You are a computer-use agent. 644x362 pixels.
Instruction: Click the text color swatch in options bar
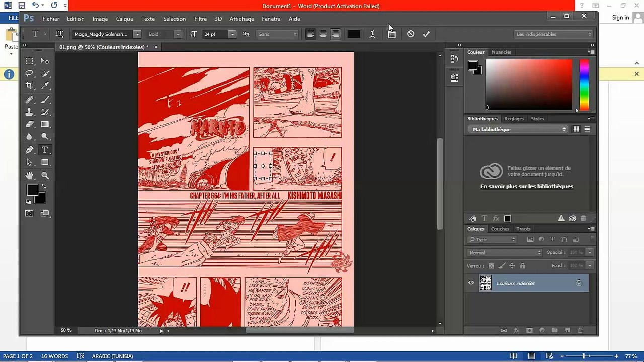[x=354, y=34]
